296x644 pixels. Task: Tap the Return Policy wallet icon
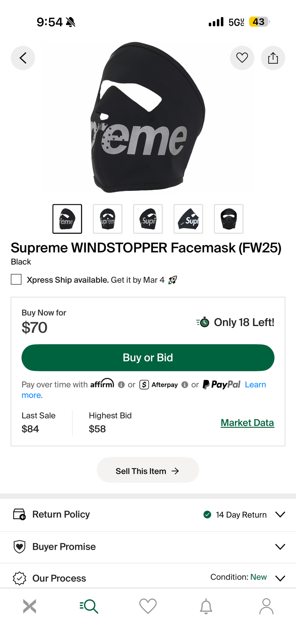tap(19, 514)
